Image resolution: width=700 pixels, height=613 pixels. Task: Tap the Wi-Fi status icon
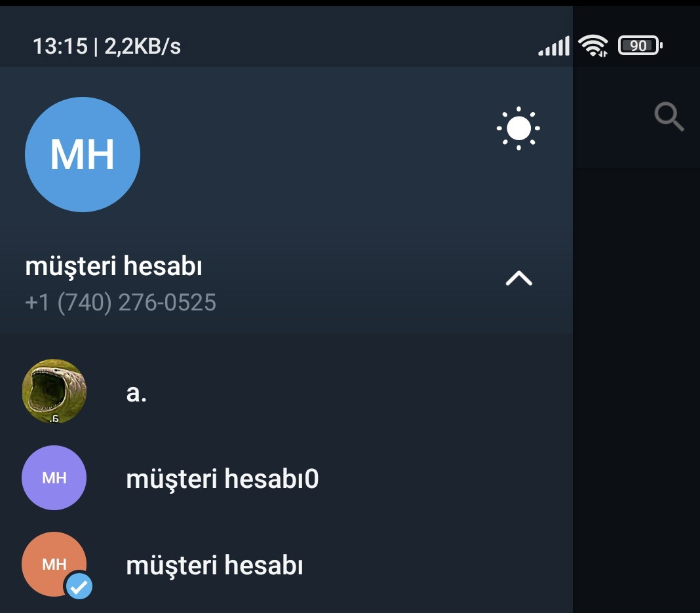coord(593,45)
